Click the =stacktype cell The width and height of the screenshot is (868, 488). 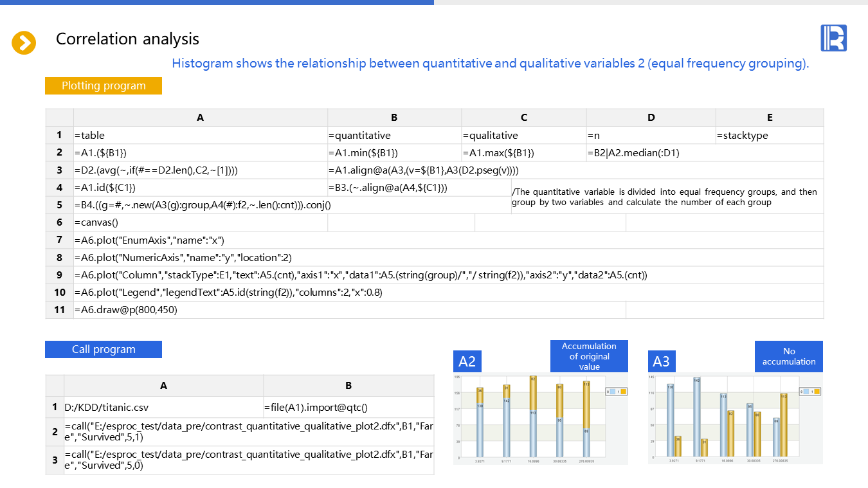coord(769,135)
